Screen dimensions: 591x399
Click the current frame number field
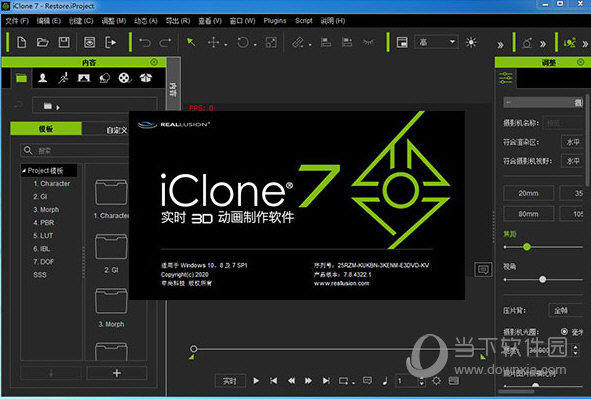[407, 381]
